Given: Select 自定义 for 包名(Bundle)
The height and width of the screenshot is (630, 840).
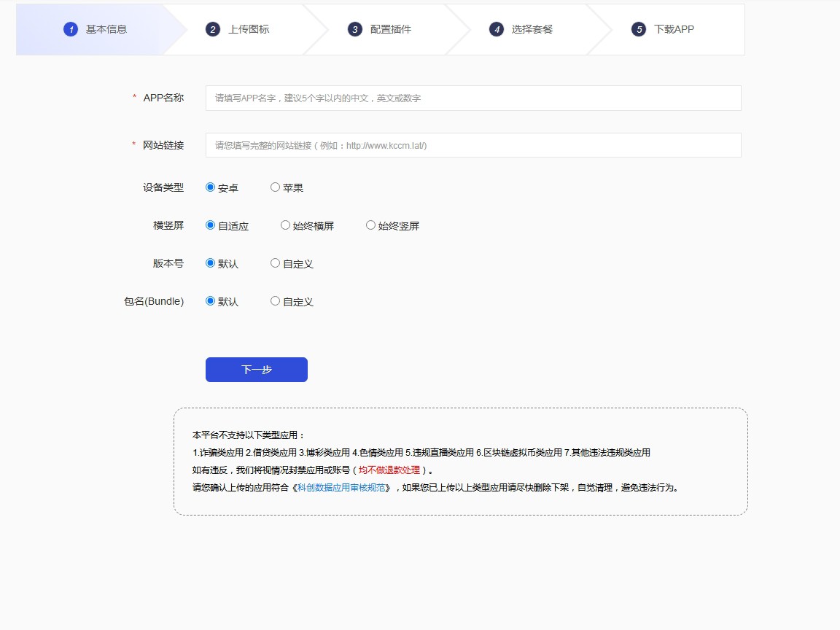Looking at the screenshot, I should click(276, 302).
